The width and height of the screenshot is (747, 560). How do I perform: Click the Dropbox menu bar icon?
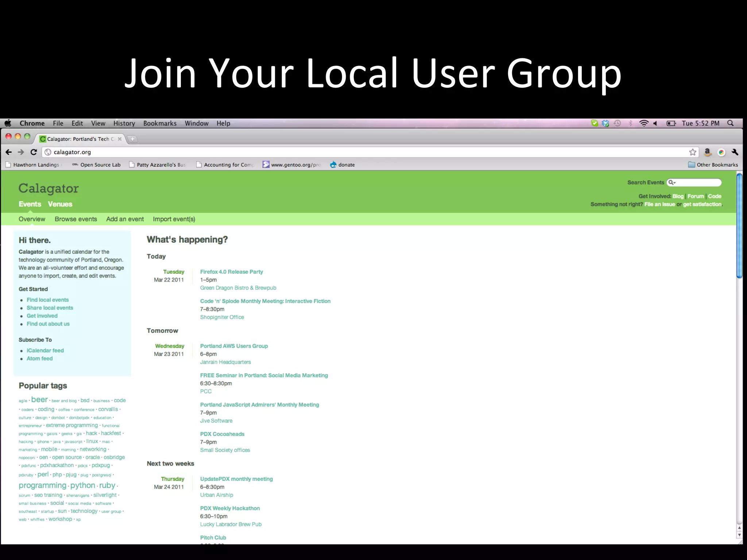coord(605,123)
